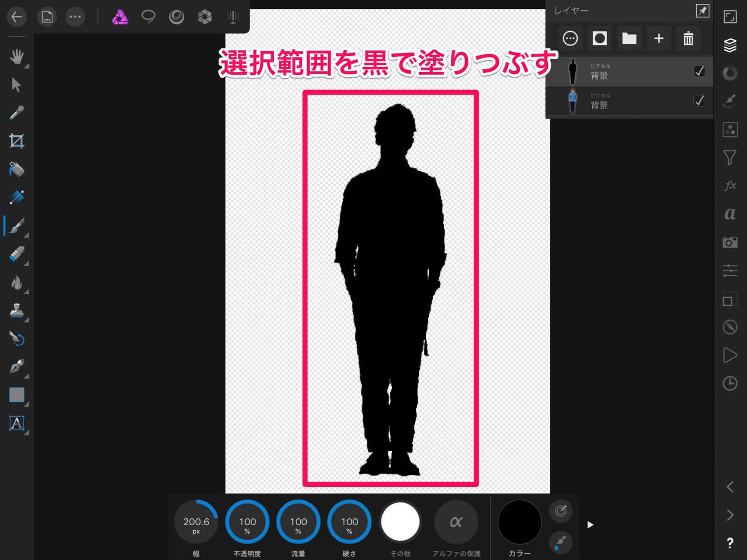Viewport: 747px width, 560px height.
Task: Select the Color Picker eyedropper tool
Action: pyautogui.click(x=16, y=113)
